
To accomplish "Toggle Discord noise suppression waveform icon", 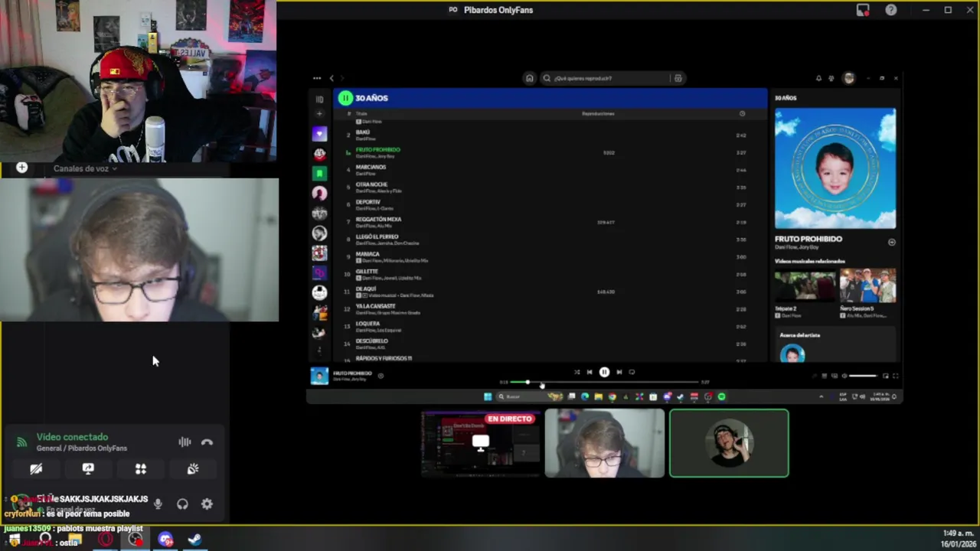I will (185, 442).
